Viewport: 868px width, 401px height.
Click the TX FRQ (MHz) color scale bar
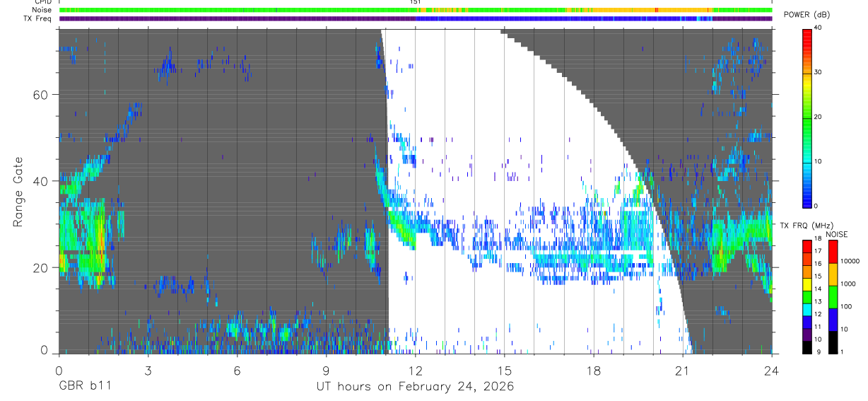click(807, 297)
